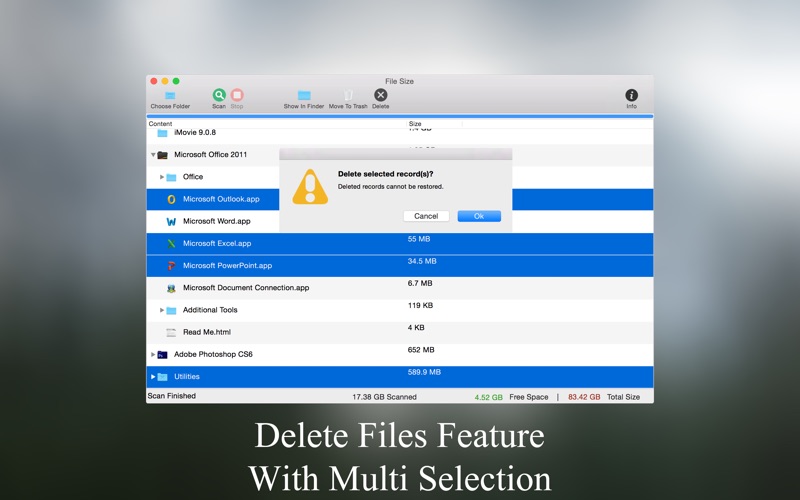Zoom the window with green button
This screenshot has width=800, height=500.
click(x=176, y=81)
